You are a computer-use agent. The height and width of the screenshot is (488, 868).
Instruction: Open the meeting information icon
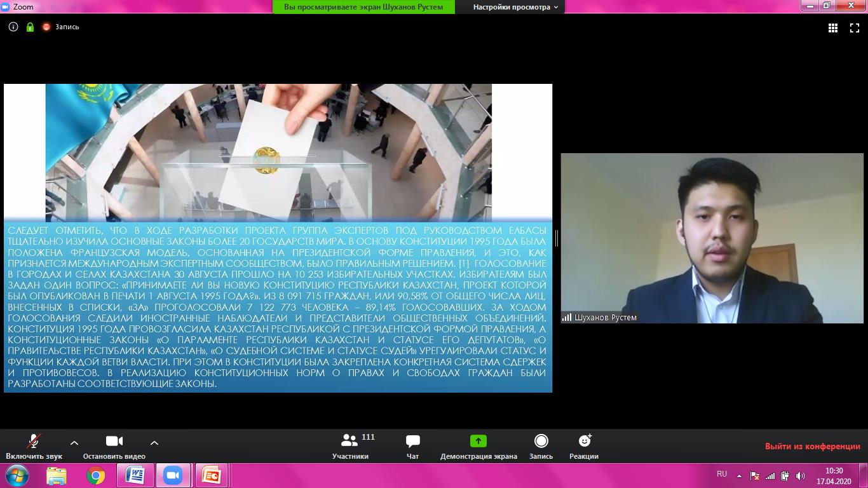click(13, 27)
